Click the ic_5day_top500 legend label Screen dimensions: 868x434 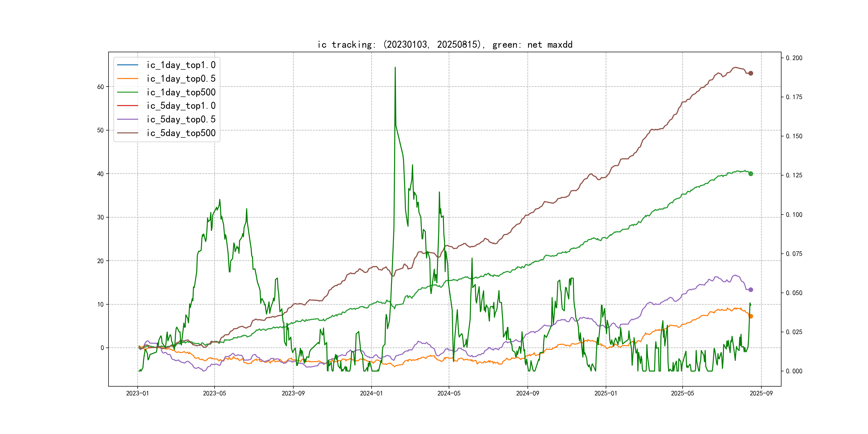pos(181,133)
